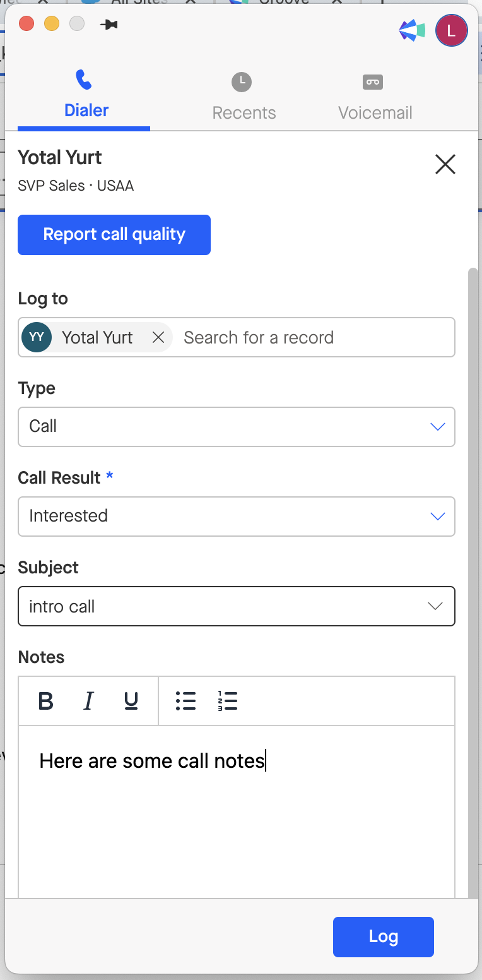Image resolution: width=482 pixels, height=980 pixels.
Task: Open the user profile avatar
Action: [x=451, y=30]
